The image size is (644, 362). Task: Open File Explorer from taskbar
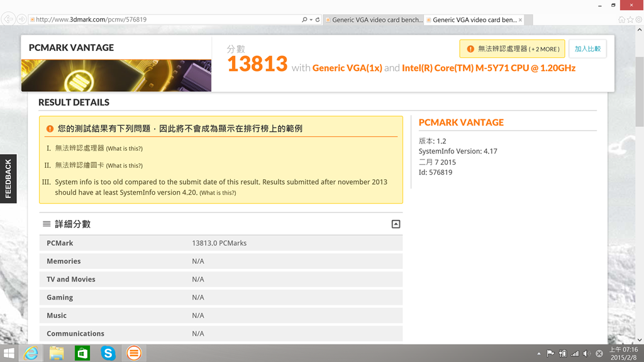coord(57,353)
